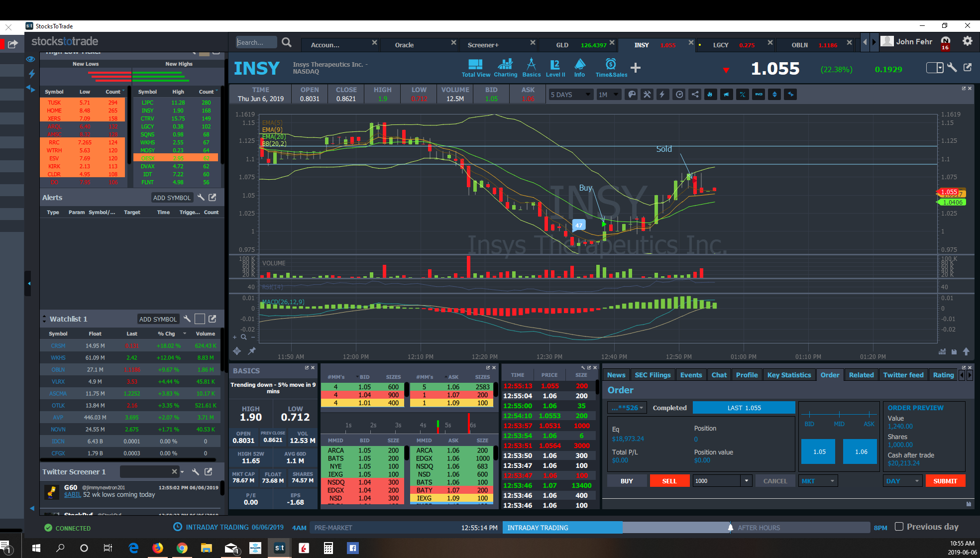Toggle the Watchlist 1 square checkbox

[200, 319]
